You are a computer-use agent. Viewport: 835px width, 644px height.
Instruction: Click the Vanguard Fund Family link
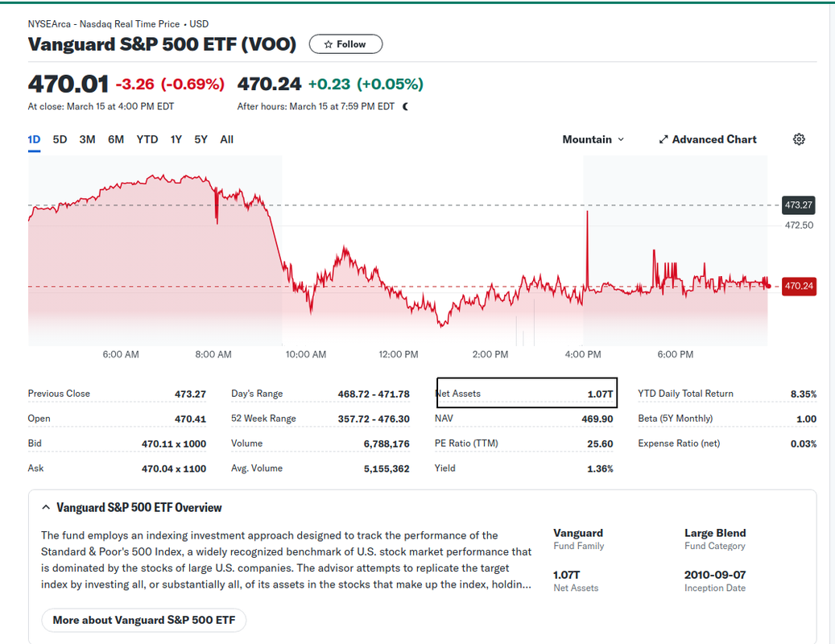coord(578,533)
